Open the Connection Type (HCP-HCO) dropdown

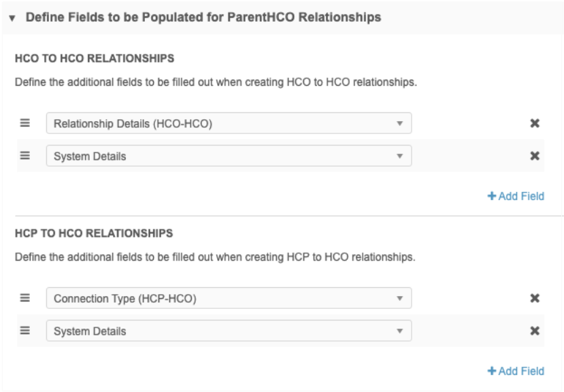[x=229, y=298]
